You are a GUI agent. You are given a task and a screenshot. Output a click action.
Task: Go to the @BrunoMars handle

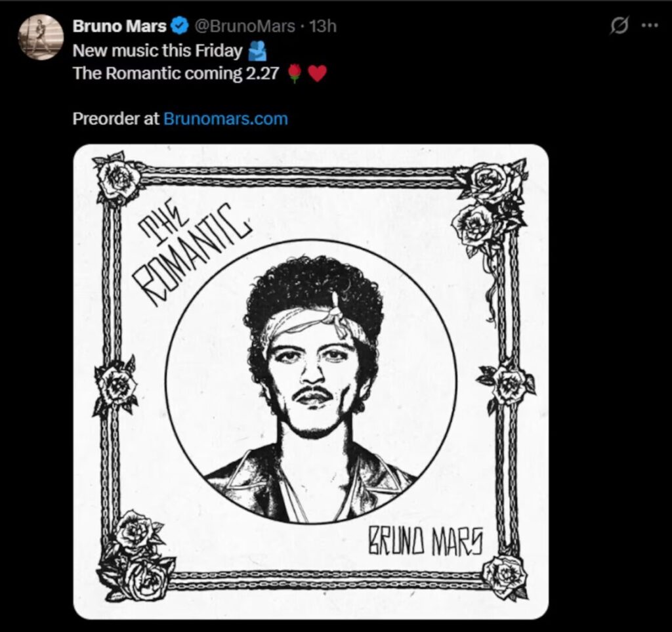[244, 26]
